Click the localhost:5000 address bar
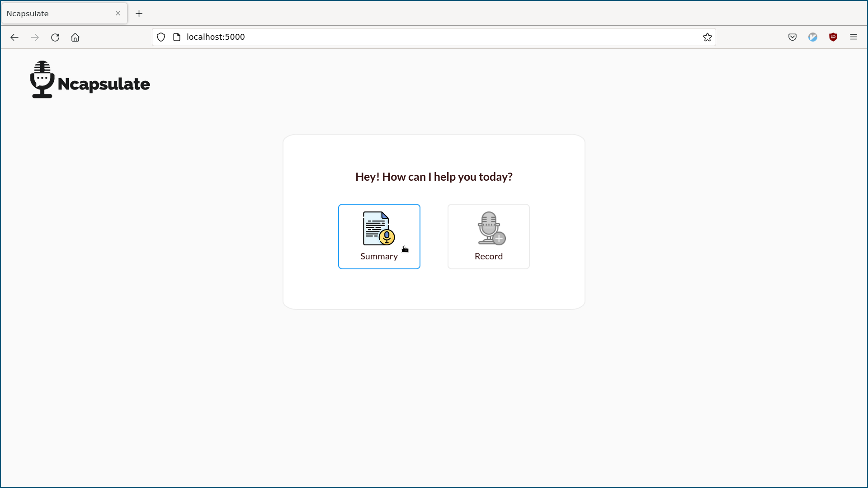The image size is (868, 488). click(x=407, y=37)
